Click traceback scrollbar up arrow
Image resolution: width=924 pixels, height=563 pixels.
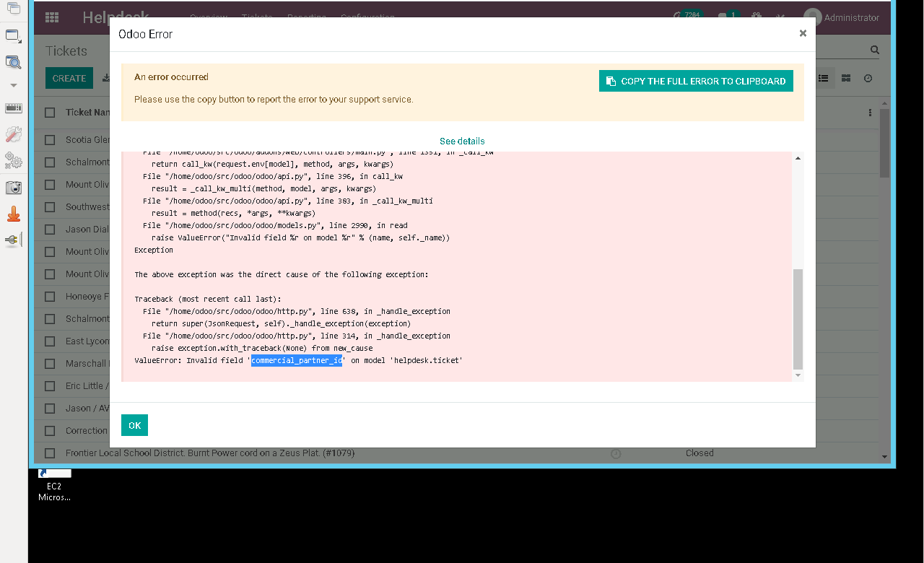(798, 158)
